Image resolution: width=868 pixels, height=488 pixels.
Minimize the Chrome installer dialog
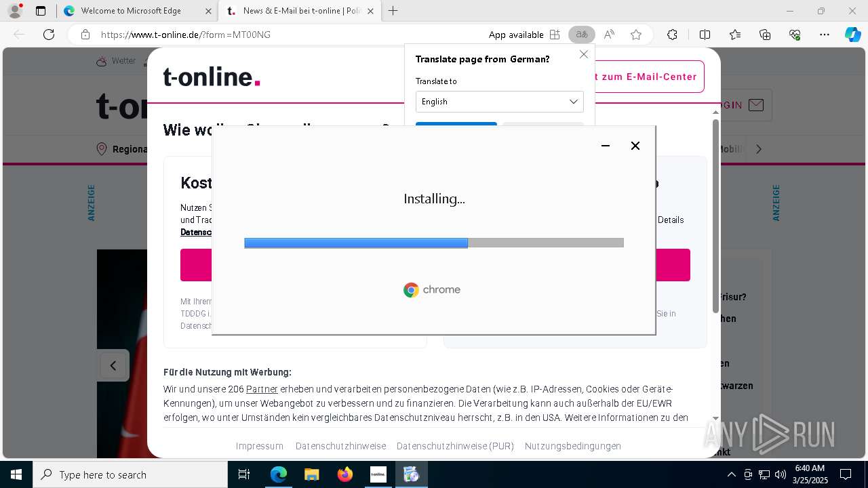click(x=606, y=146)
